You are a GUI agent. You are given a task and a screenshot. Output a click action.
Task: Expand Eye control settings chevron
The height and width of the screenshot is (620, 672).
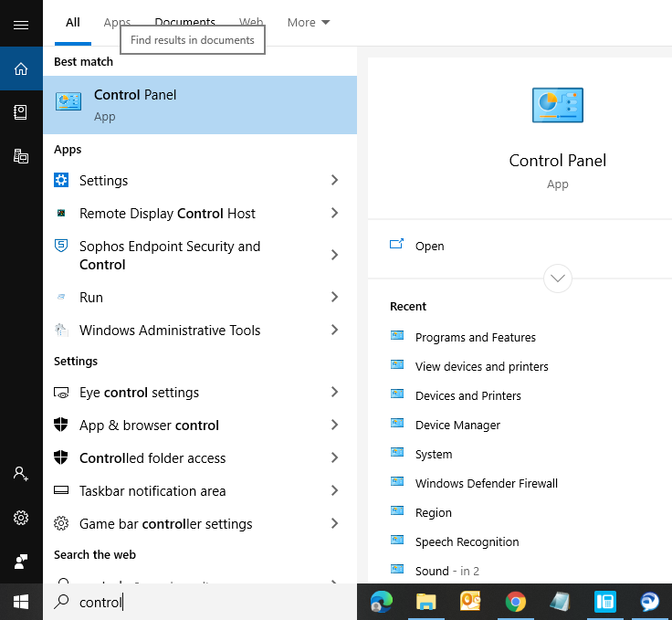335,392
